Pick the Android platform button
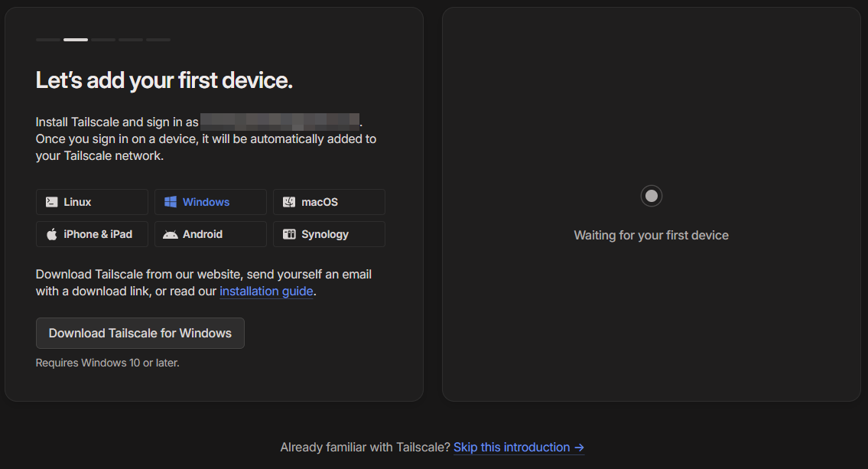 click(x=210, y=234)
